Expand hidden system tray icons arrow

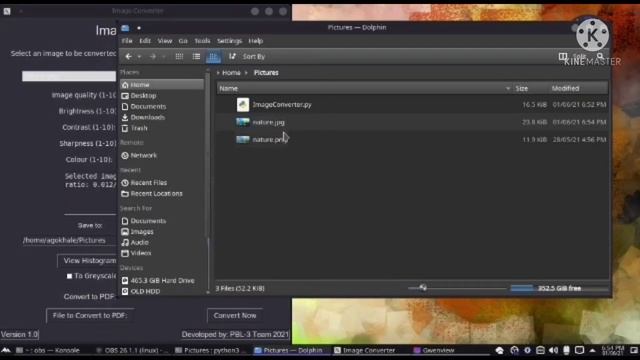[592, 350]
